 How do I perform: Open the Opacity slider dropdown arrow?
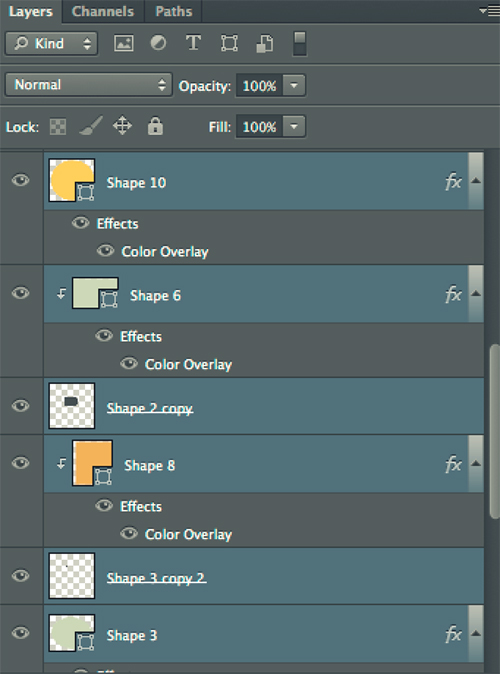[294, 86]
